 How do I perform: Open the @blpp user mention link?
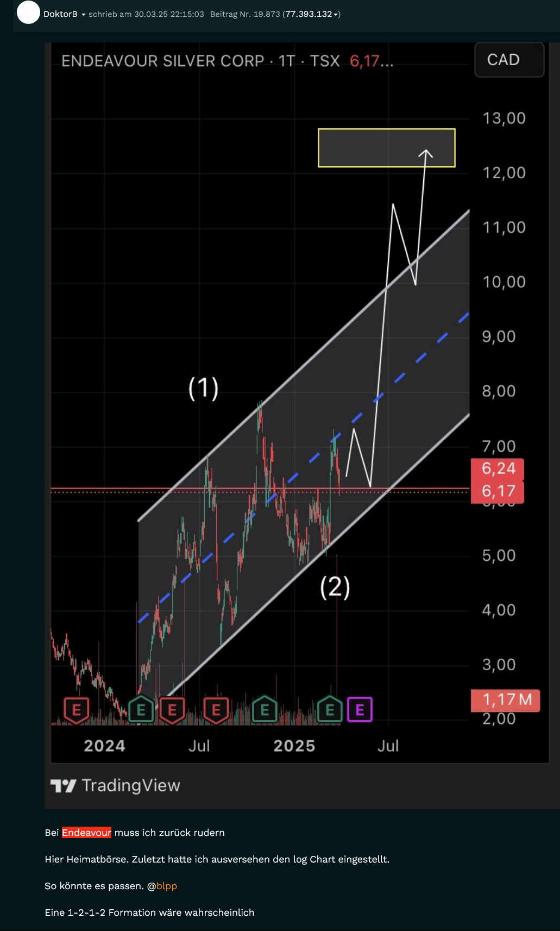[167, 886]
